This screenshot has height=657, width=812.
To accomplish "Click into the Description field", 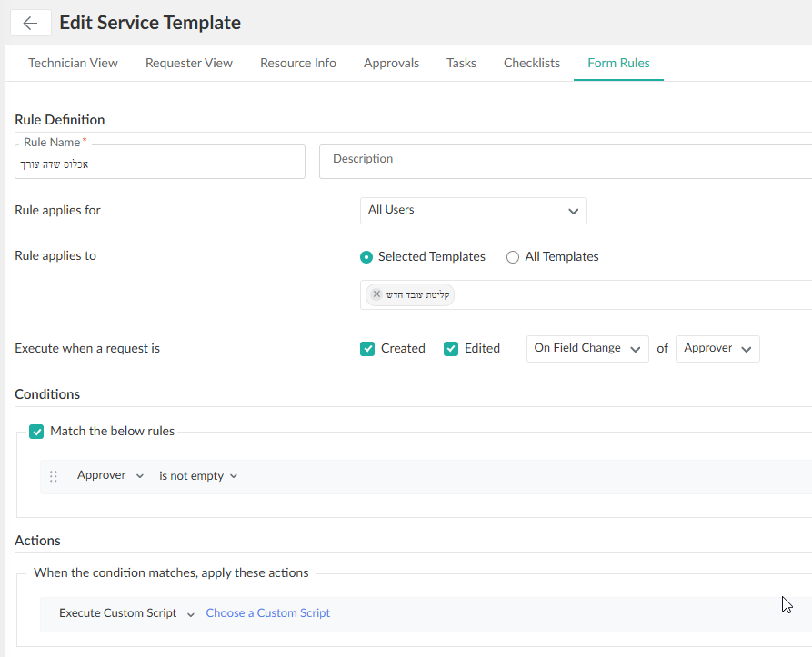I will click(564, 162).
